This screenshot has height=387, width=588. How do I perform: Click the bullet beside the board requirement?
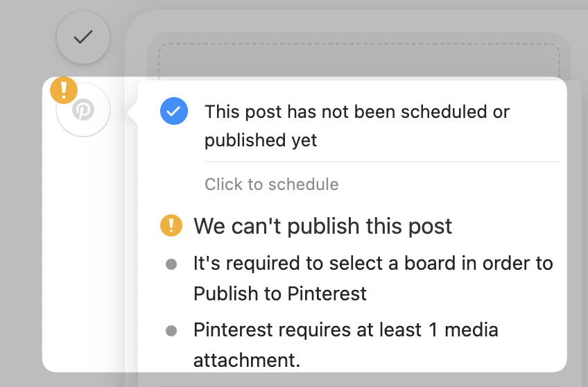click(x=171, y=264)
